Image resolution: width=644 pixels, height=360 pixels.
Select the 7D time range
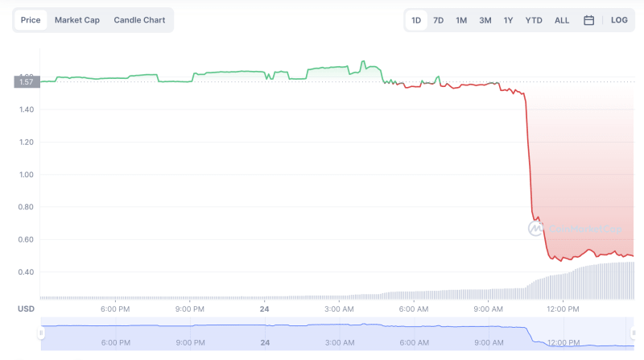tap(438, 20)
